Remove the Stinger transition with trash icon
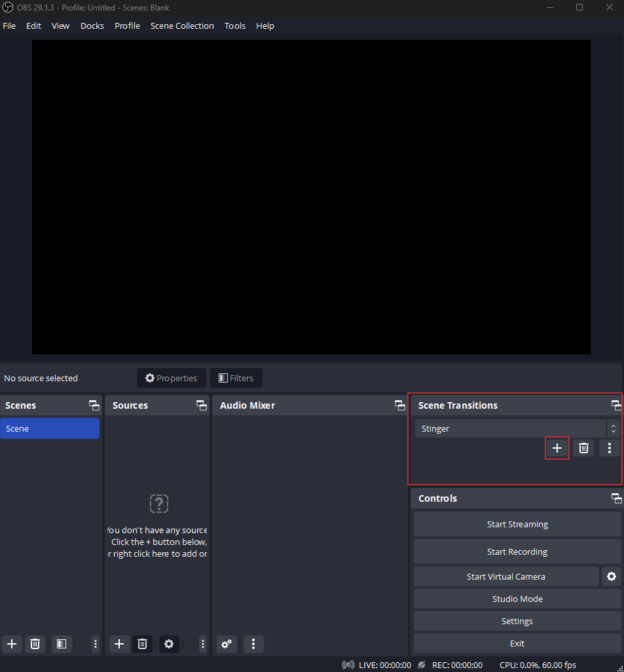The image size is (624, 672). pos(583,448)
